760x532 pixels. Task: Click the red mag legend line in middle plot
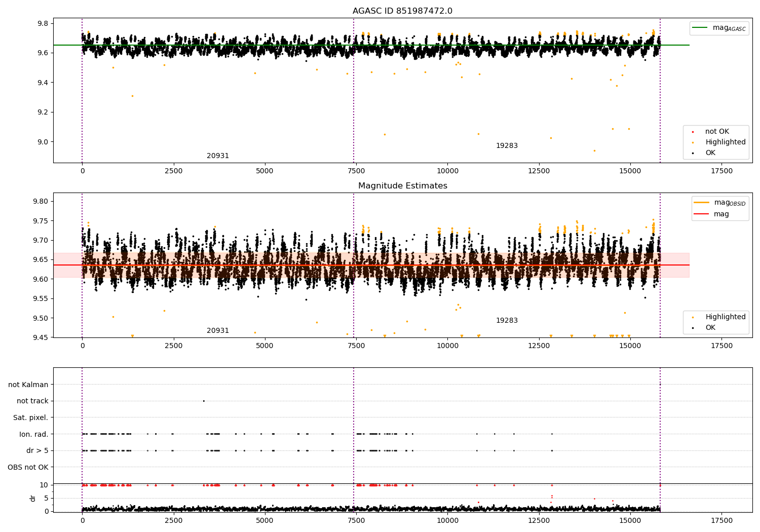tap(702, 214)
